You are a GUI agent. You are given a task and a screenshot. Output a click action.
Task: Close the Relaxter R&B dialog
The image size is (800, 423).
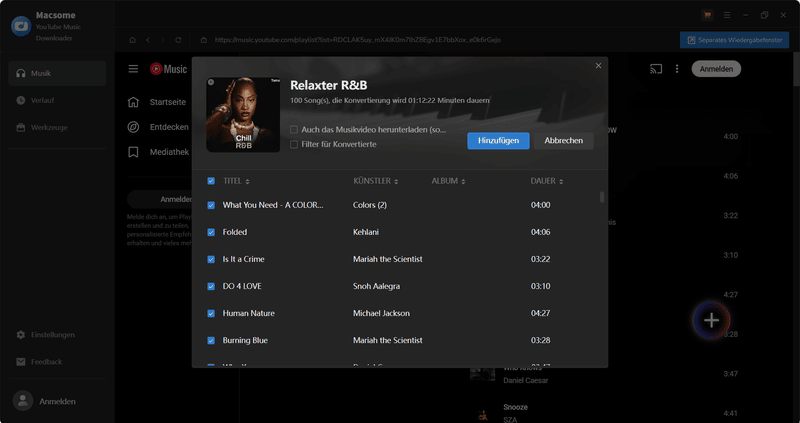(598, 66)
